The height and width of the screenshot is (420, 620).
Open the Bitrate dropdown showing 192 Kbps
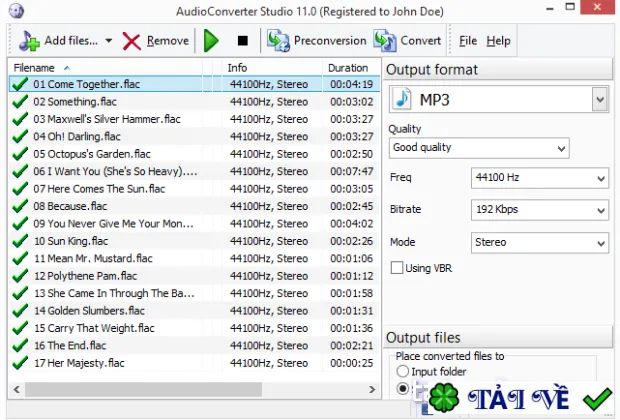[539, 210]
